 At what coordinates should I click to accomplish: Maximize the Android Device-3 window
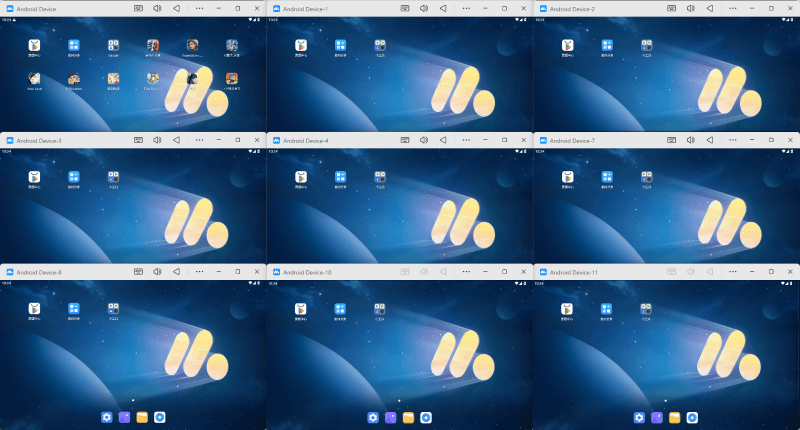[238, 140]
